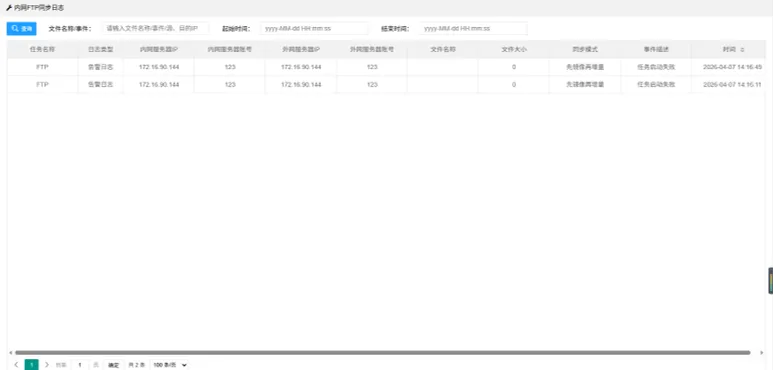The height and width of the screenshot is (370, 773).
Task: Click the blue 查询 search button
Action: pos(21,29)
